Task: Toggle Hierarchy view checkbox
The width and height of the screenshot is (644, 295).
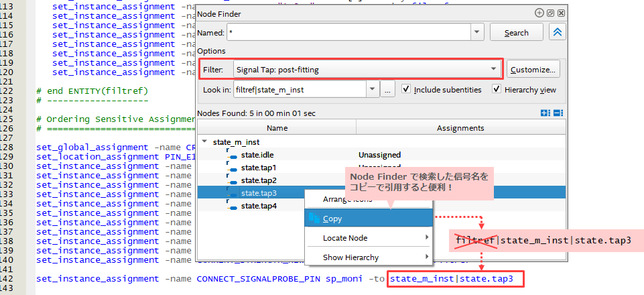Action: coord(497,89)
